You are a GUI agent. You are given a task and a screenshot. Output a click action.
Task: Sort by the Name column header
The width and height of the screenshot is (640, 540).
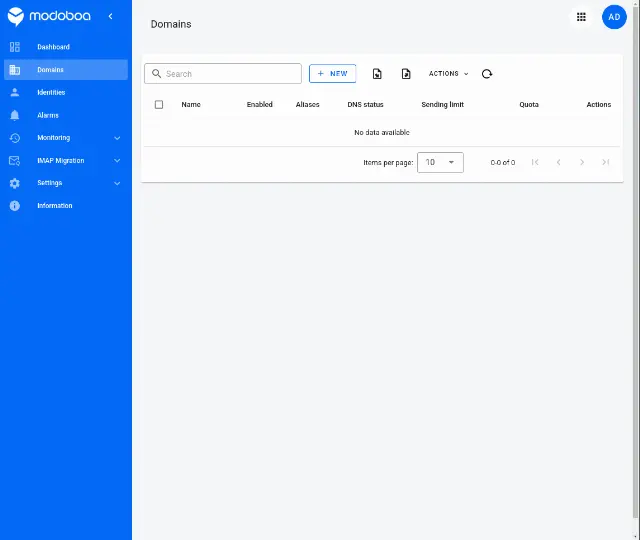(x=191, y=104)
